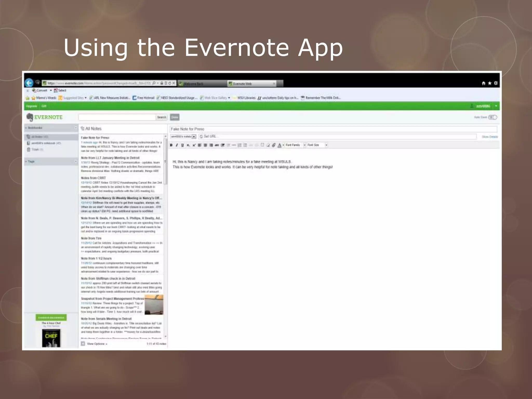
Task: Open the Font Size dropdown
Action: (317, 145)
